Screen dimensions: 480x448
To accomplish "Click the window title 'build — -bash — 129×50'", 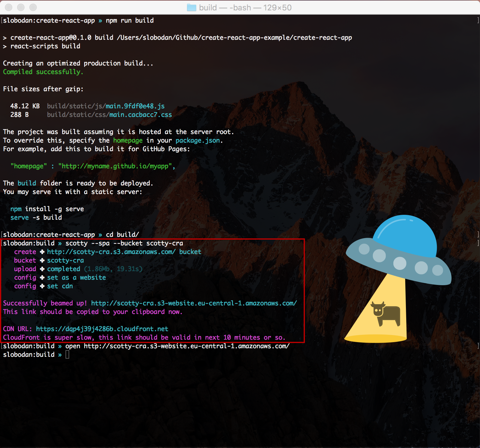I will (245, 8).
